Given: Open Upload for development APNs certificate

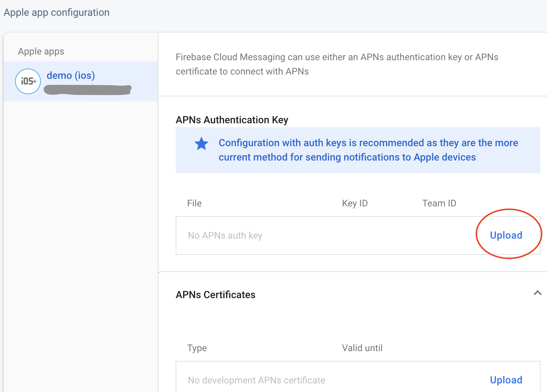Looking at the screenshot, I should click(x=506, y=380).
